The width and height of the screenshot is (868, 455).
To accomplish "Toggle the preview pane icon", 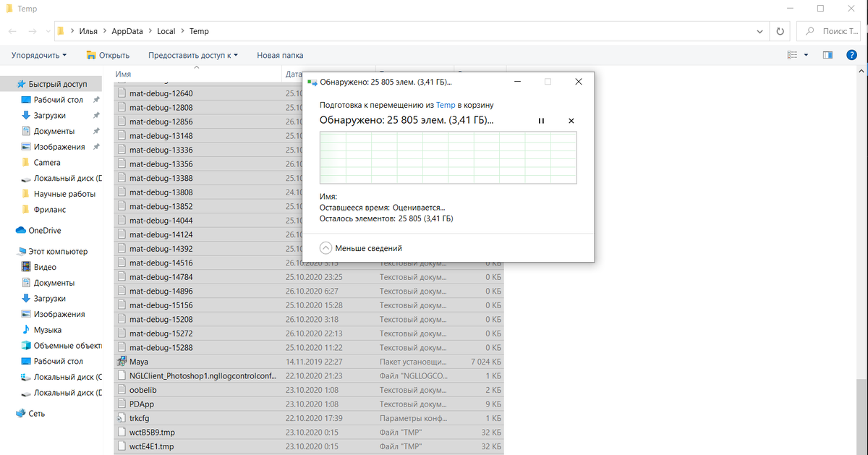I will point(828,55).
